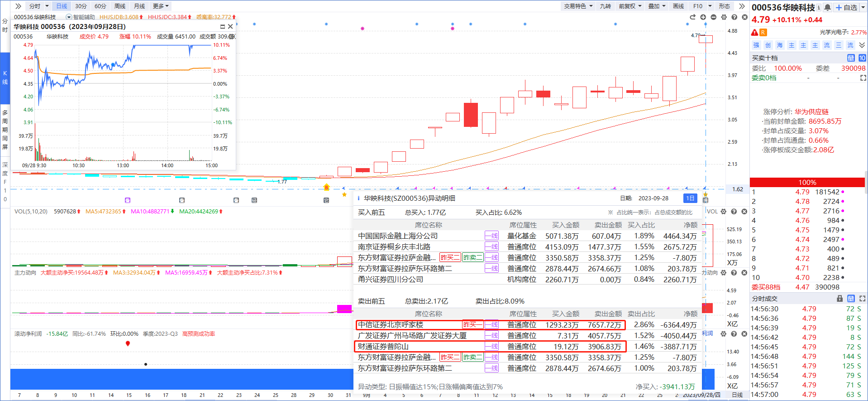The width and height of the screenshot is (868, 401).
Task: Click the lock icon in 分时成交 header
Action: click(840, 299)
